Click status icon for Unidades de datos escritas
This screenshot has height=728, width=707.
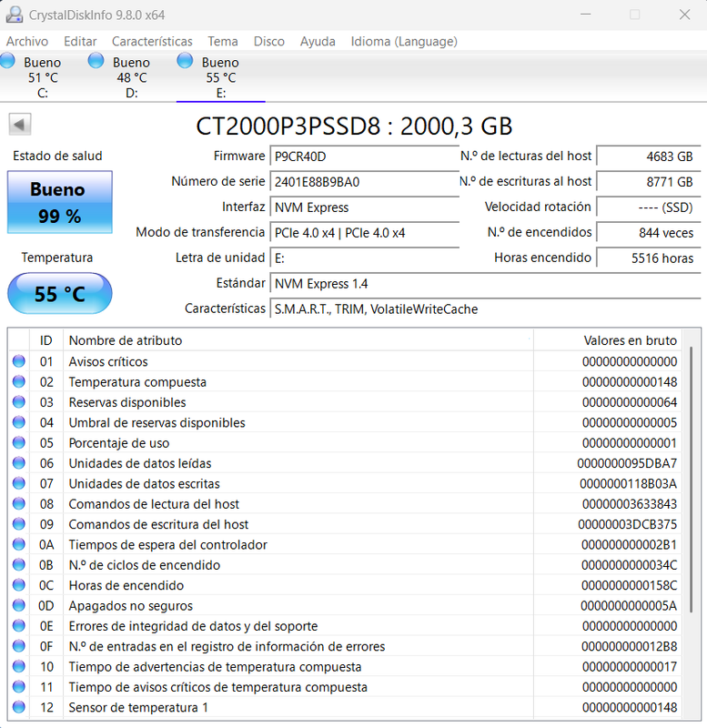coord(19,483)
